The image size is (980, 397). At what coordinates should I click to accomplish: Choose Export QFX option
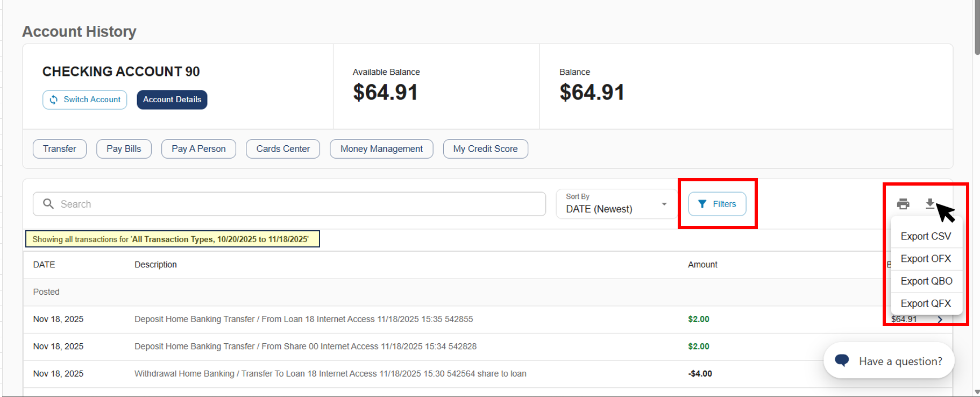926,303
